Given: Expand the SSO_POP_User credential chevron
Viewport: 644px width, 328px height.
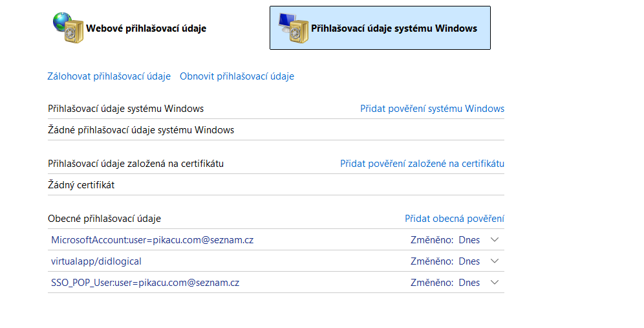Looking at the screenshot, I should click(x=495, y=282).
